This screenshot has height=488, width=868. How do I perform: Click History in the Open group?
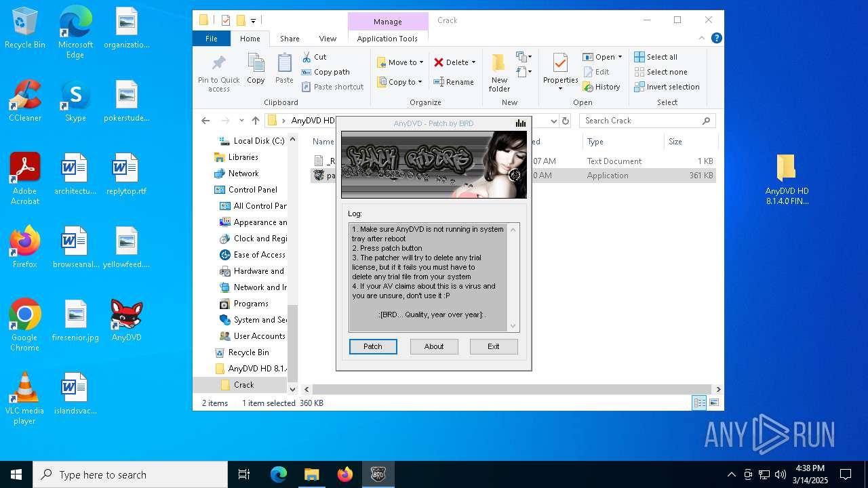tap(601, 87)
